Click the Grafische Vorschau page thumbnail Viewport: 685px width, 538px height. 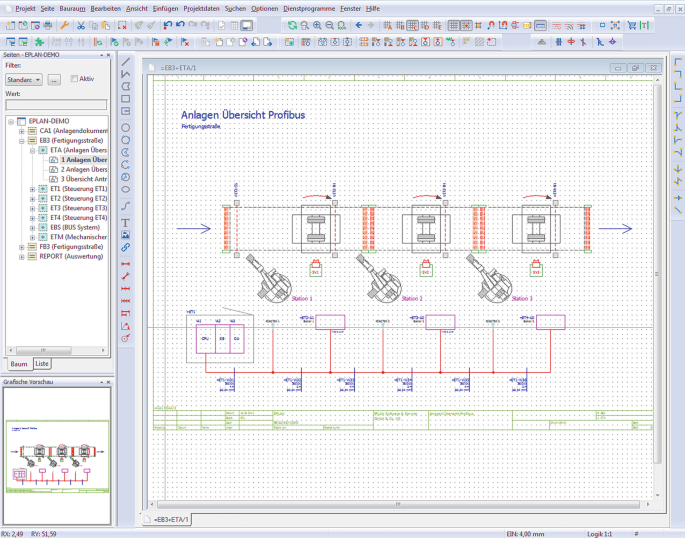tap(57, 457)
